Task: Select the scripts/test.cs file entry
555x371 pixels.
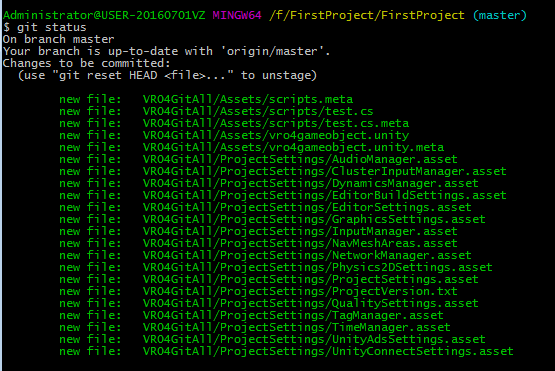Action: (216, 112)
